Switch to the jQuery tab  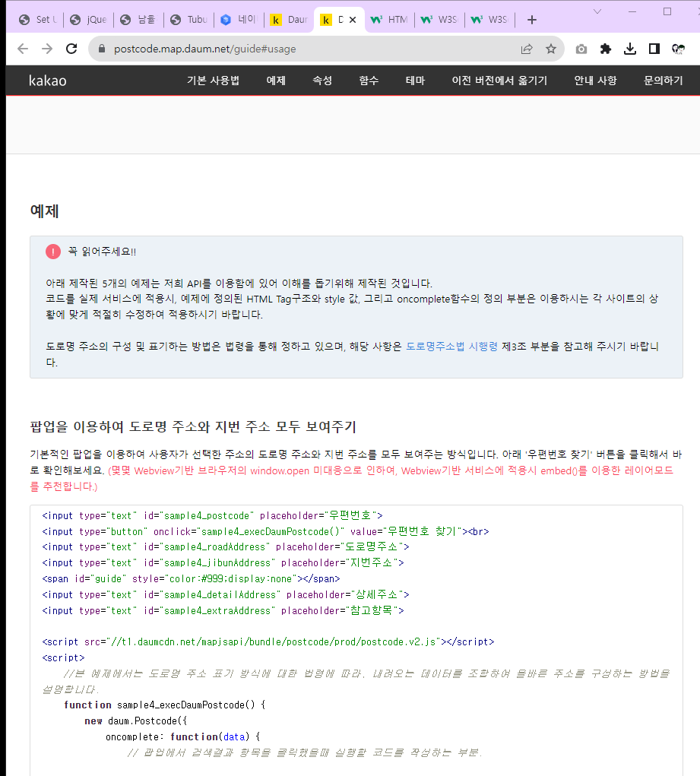coord(88,20)
